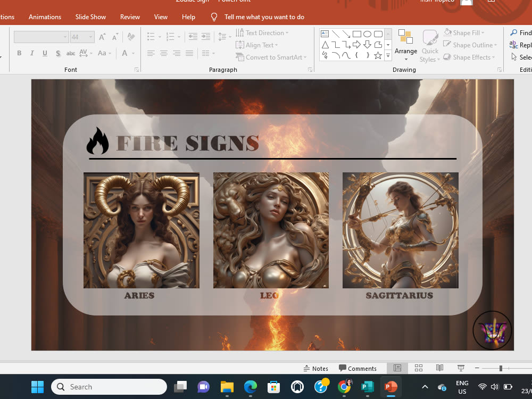
Task: Select the Line shape
Action: (336, 34)
